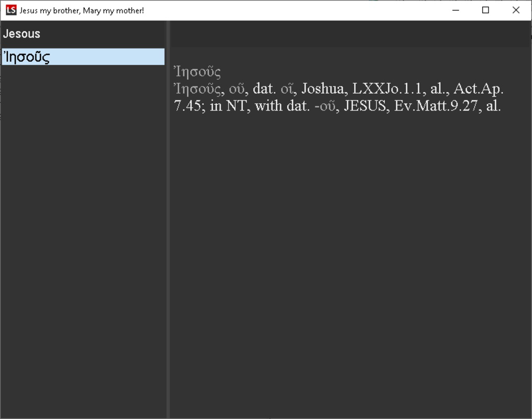Click the word Joshua in the definition
The width and height of the screenshot is (532, 419).
point(322,89)
